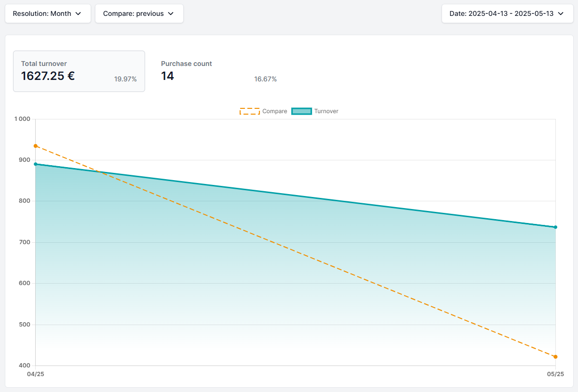Click the 1627.25 € turnover amount
Screen dimensions: 578x392
48,76
